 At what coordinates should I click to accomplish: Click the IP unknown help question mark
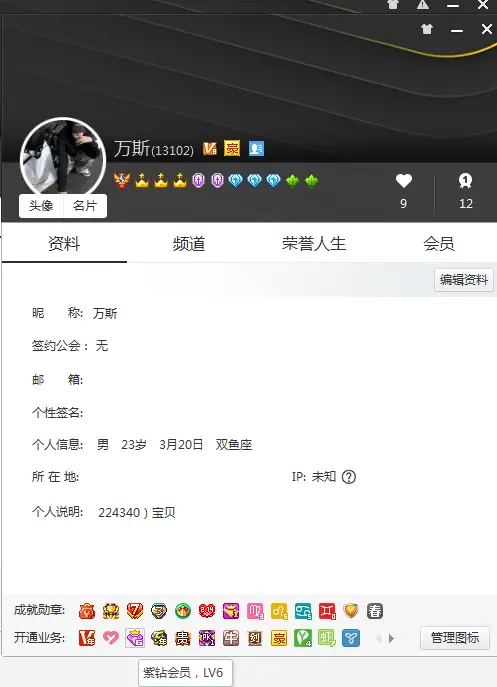[x=349, y=477]
